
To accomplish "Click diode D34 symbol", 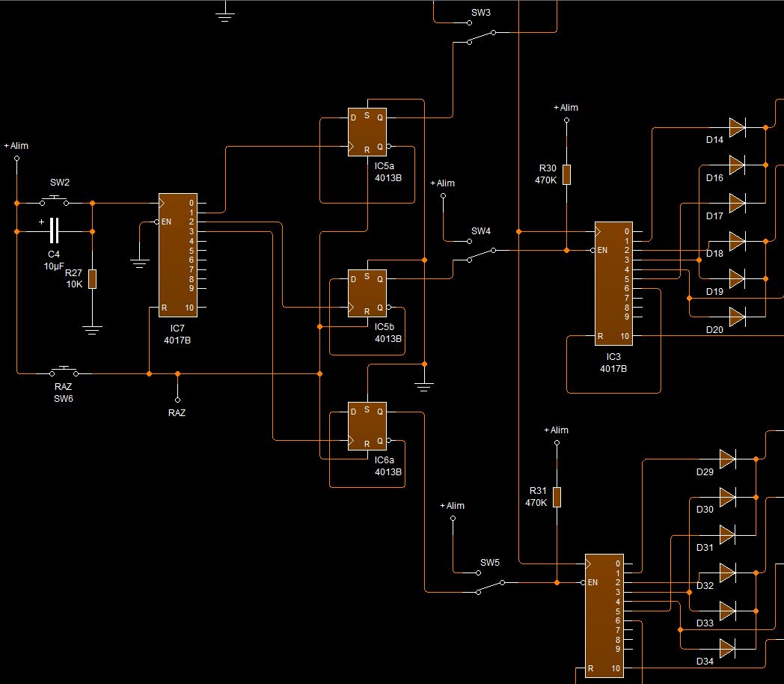I will pyautogui.click(x=727, y=647).
